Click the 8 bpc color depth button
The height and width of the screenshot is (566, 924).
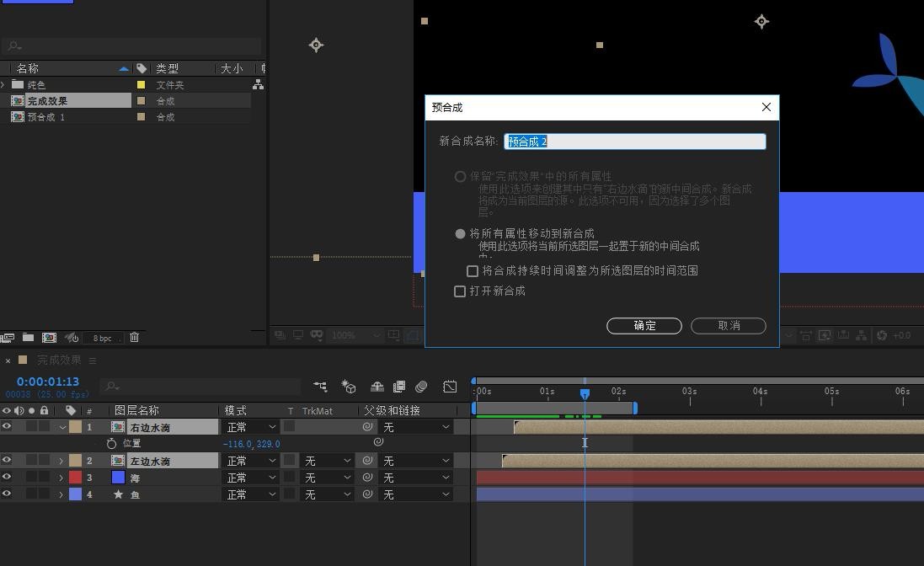tap(102, 338)
